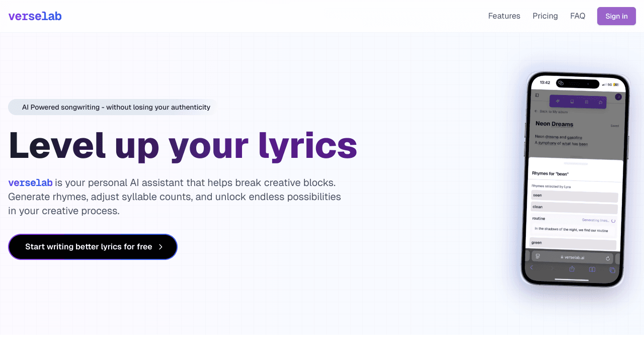The image size is (644, 362).
Task: Go to the Pricing section
Action: [x=545, y=16]
